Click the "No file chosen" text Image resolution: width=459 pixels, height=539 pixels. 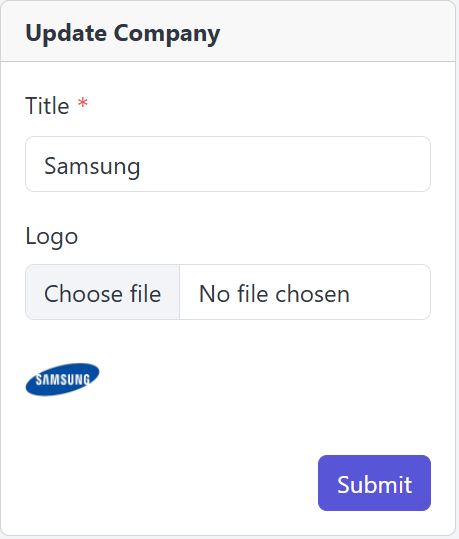[x=274, y=294]
